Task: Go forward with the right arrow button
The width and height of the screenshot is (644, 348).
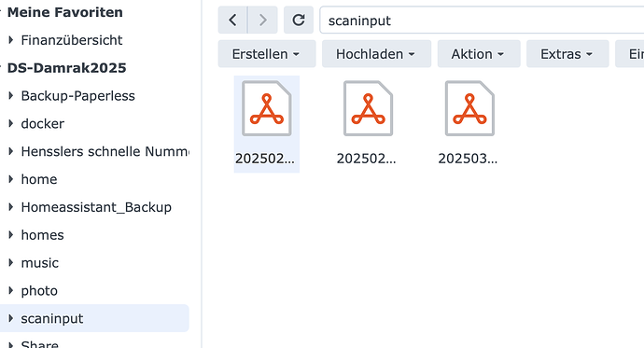Action: pos(263,20)
